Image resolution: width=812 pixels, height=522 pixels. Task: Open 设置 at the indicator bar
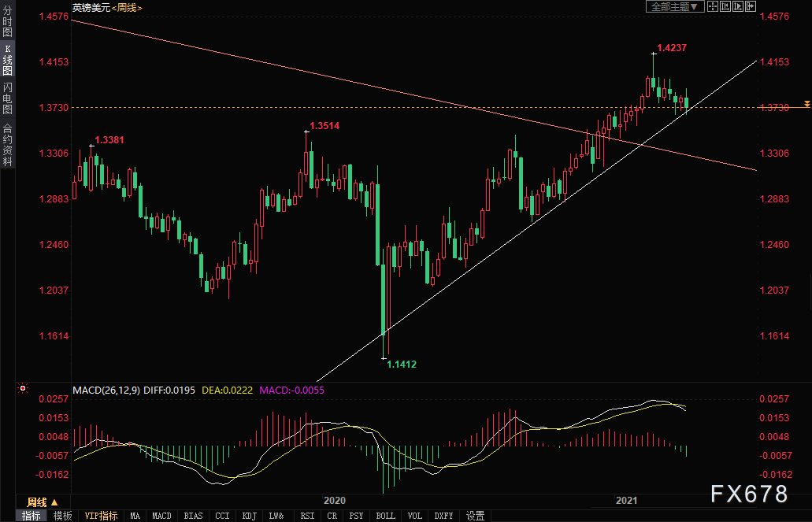tap(475, 516)
